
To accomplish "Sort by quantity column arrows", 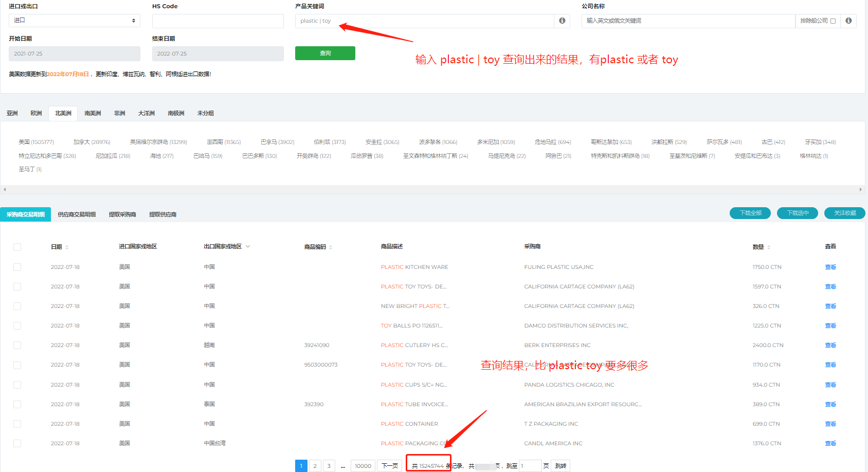I will (769, 247).
